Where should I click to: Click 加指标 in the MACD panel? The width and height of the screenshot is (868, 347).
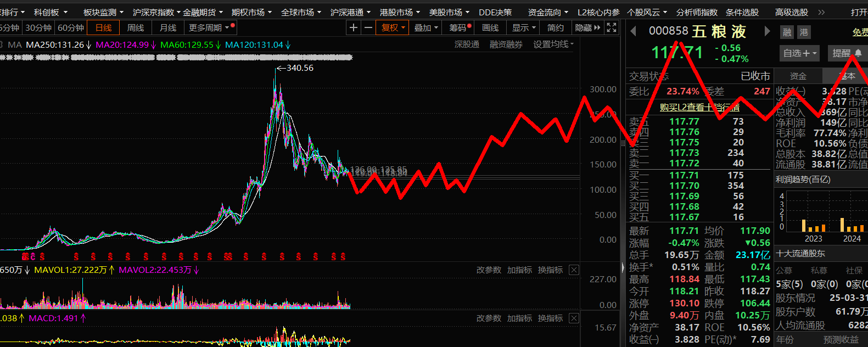click(x=519, y=318)
